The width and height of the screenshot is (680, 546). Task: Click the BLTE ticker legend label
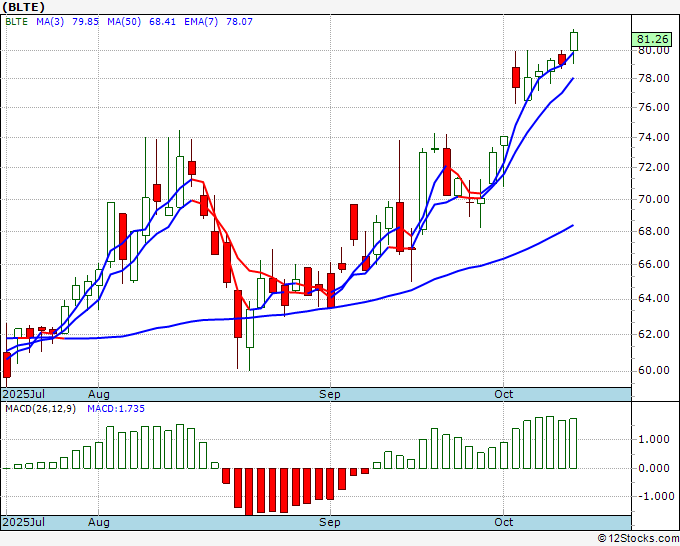click(16, 22)
